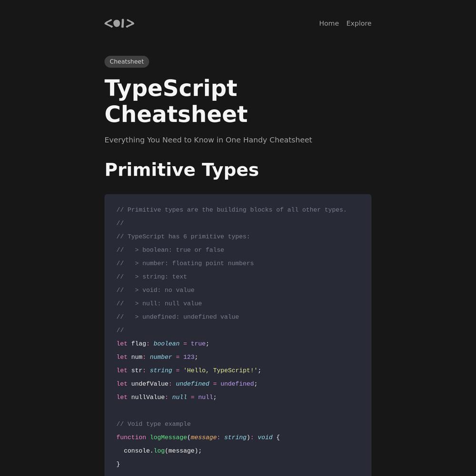Viewport: 476px width, 476px height.
Task: Click comment line "boolean: true or false"
Action: (170, 250)
